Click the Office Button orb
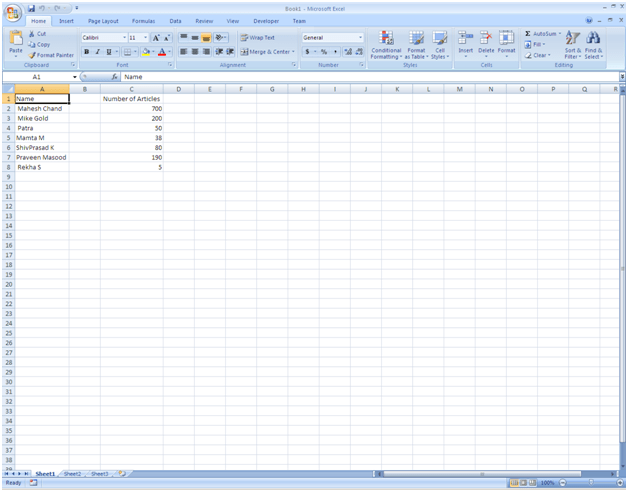 pyautogui.click(x=13, y=12)
